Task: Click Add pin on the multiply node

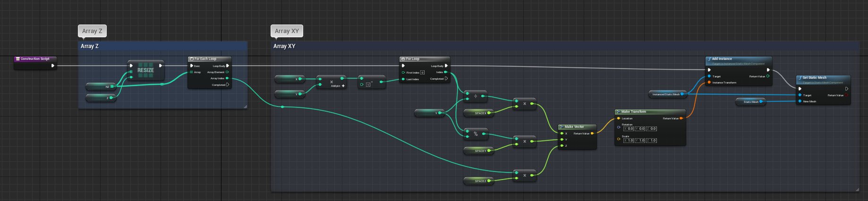Action: click(338, 86)
